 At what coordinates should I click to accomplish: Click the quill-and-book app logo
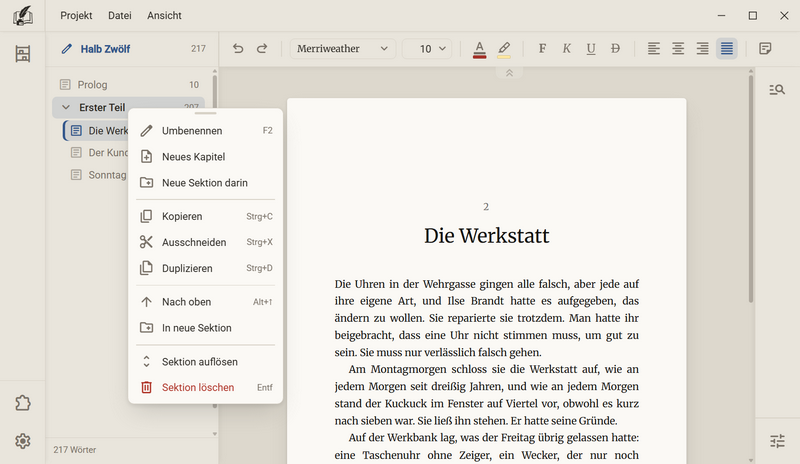[22, 16]
